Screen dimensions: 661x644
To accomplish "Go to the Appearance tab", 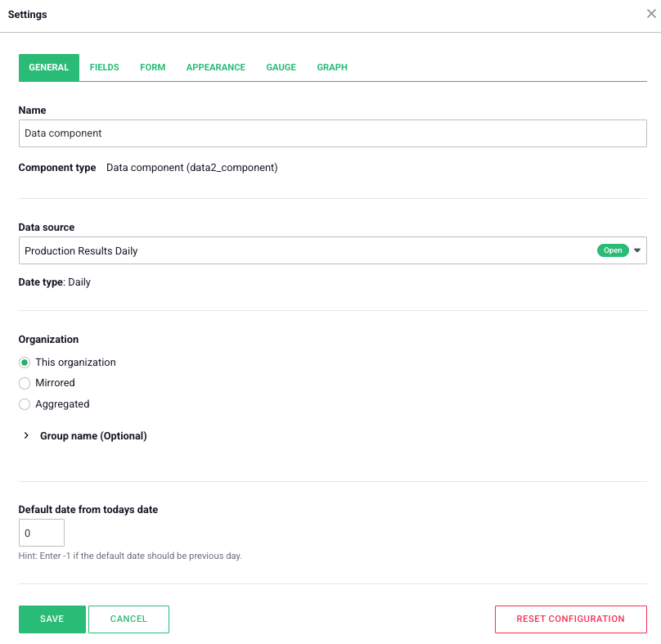I will tap(216, 67).
